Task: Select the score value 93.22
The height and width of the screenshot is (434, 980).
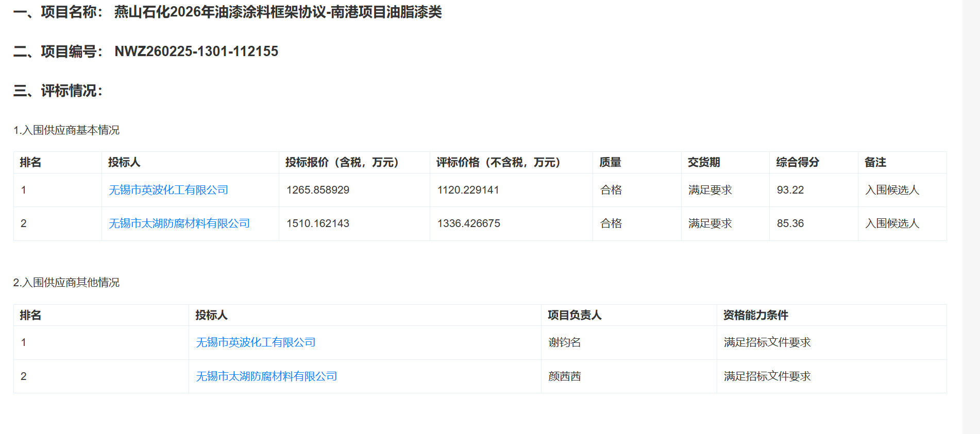Action: (790, 190)
